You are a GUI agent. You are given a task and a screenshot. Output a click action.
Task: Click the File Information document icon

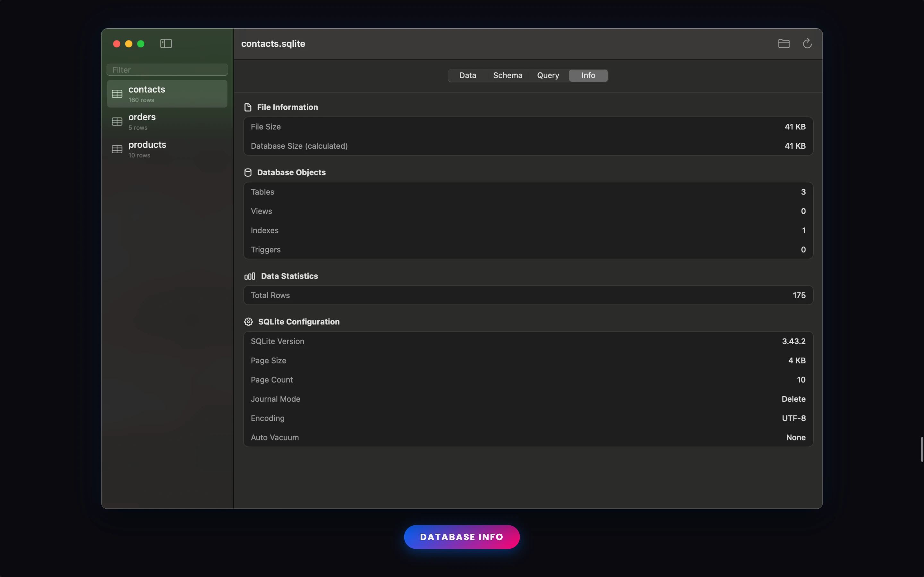click(248, 107)
